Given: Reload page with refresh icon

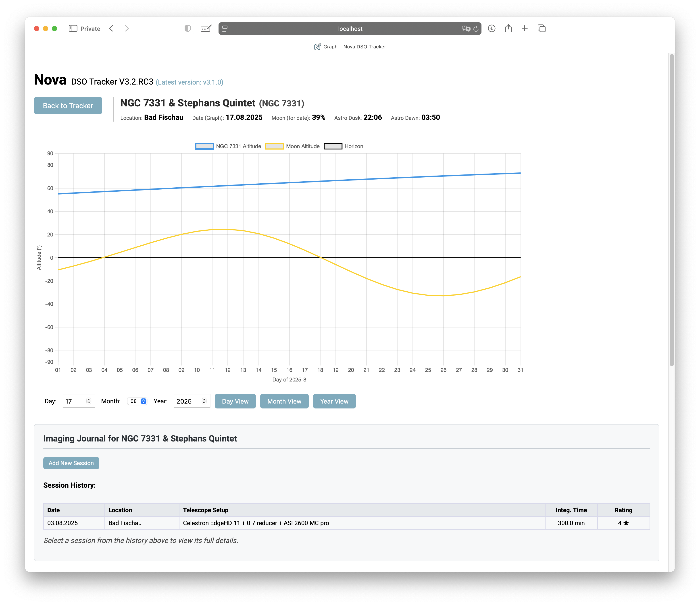Looking at the screenshot, I should 476,29.
